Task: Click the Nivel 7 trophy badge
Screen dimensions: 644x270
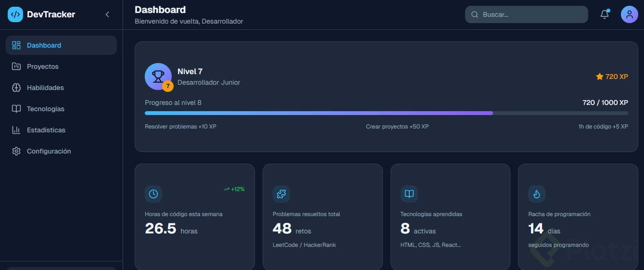Action: pos(158,77)
